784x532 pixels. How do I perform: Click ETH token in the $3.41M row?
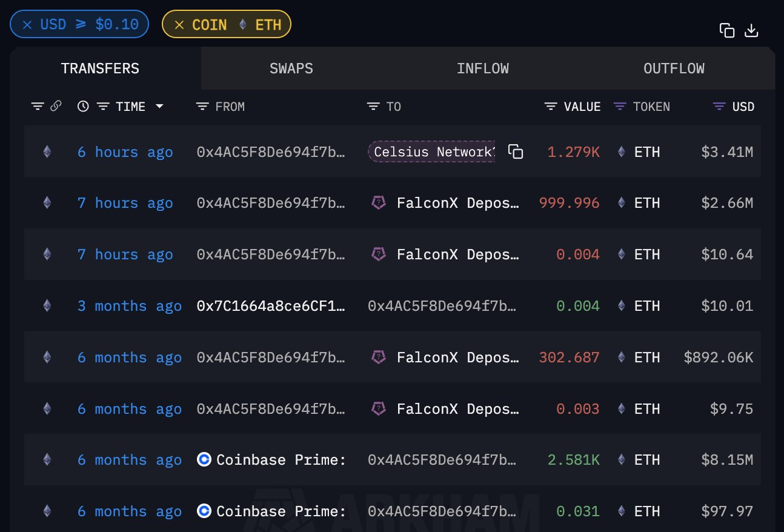click(638, 151)
